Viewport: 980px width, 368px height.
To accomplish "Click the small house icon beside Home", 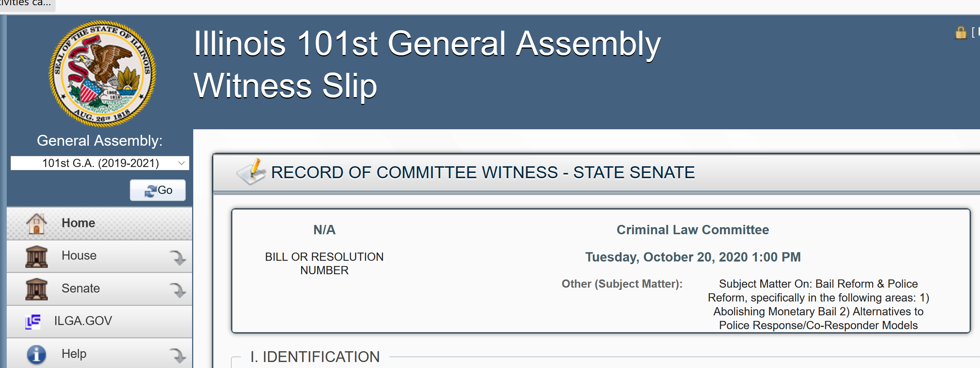I will [x=37, y=223].
